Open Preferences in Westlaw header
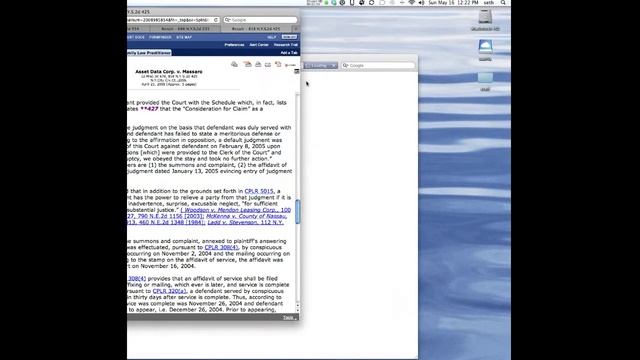Image resolution: width=640 pixels, height=360 pixels. (234, 45)
